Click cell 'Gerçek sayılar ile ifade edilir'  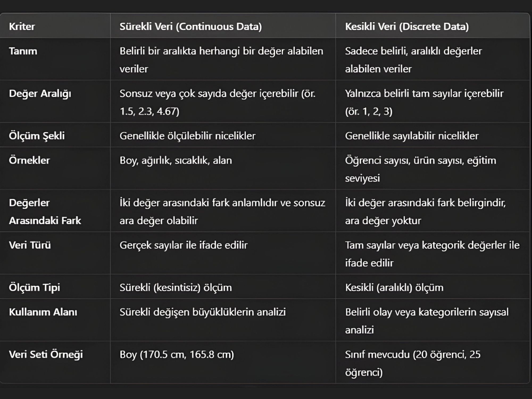click(x=183, y=245)
